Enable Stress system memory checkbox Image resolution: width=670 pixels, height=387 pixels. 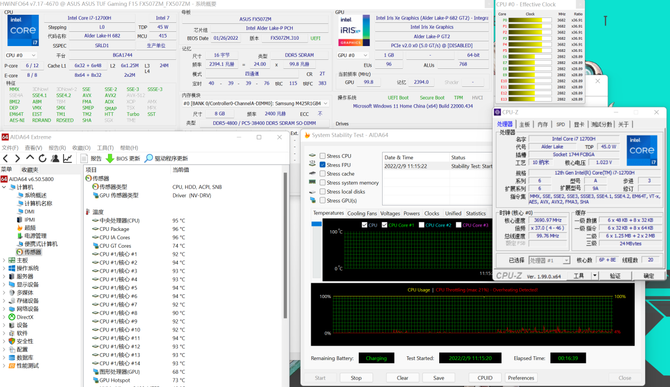(x=323, y=183)
